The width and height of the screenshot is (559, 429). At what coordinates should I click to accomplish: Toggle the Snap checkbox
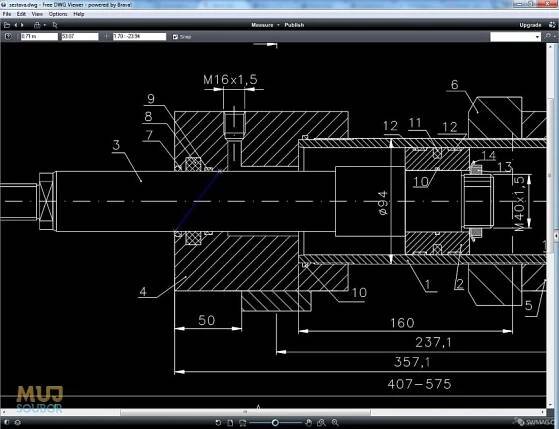point(175,37)
